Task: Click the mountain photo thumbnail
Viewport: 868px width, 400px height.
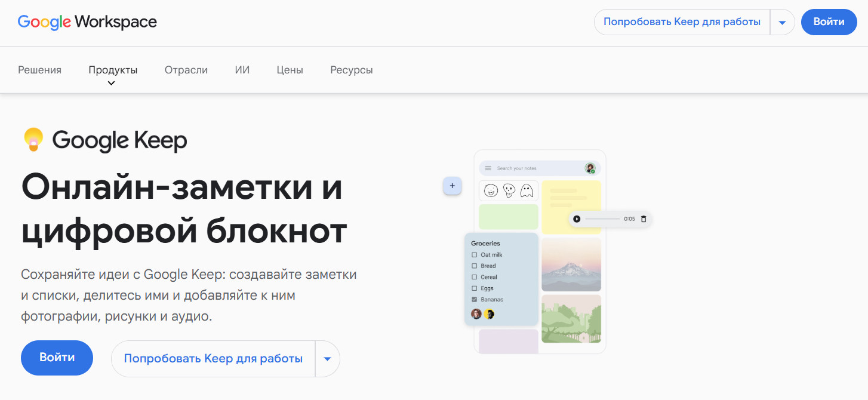Action: point(571,264)
